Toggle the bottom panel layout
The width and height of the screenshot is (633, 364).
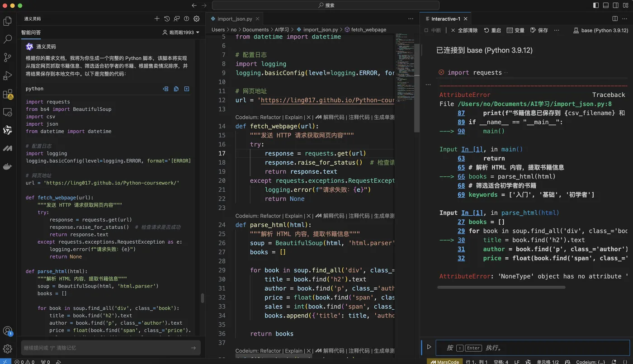606,5
